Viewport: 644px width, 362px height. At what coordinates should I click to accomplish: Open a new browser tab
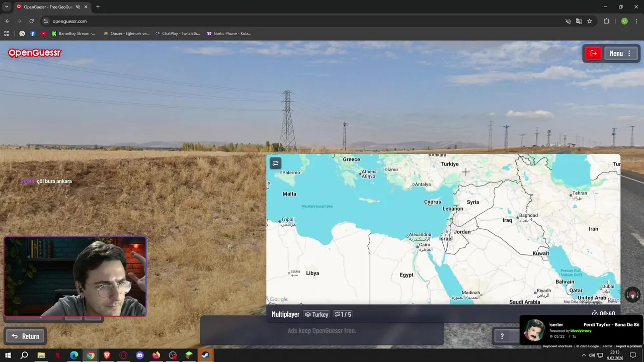point(98,7)
